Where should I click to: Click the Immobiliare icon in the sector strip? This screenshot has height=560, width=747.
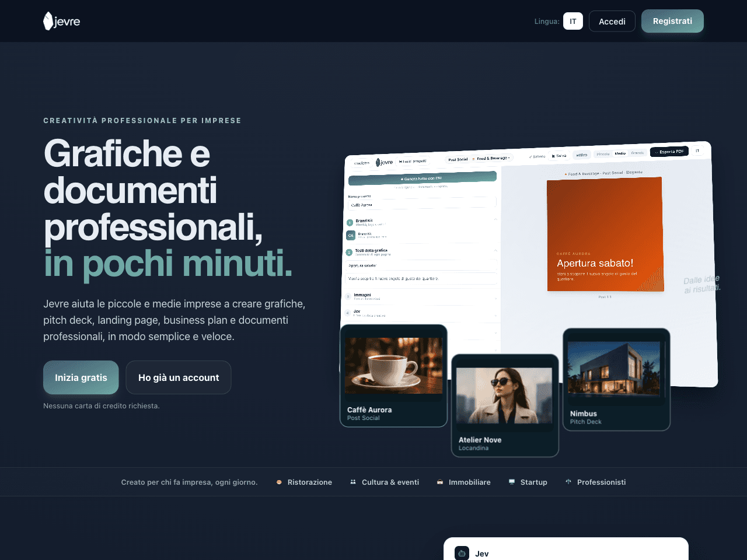coord(440,482)
